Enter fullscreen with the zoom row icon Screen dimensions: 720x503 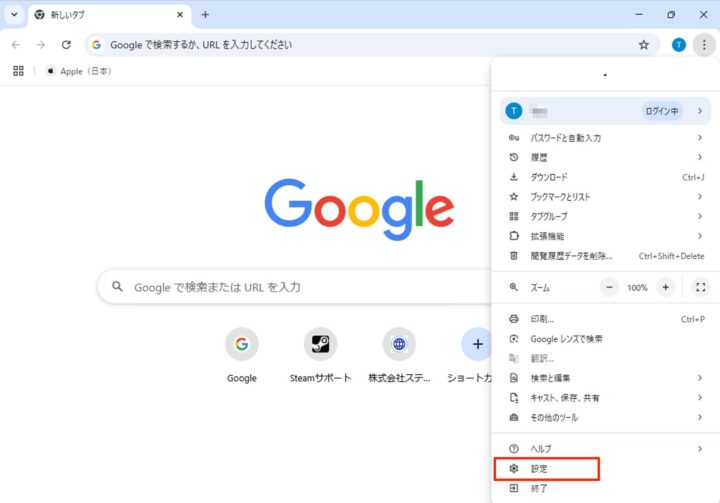click(701, 288)
